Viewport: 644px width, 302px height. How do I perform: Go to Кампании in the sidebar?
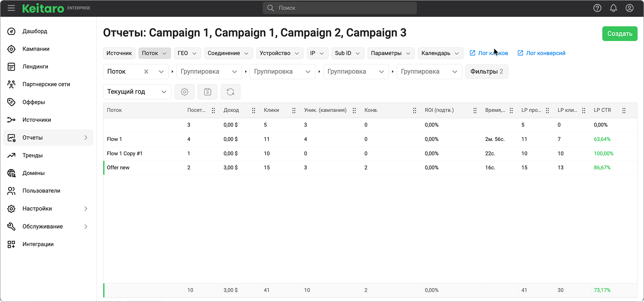coord(36,49)
